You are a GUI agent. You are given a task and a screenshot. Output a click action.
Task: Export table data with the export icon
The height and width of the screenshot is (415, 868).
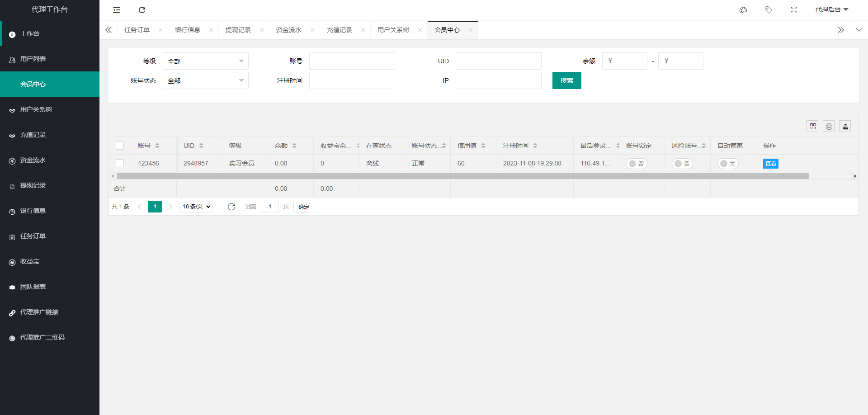(x=845, y=127)
